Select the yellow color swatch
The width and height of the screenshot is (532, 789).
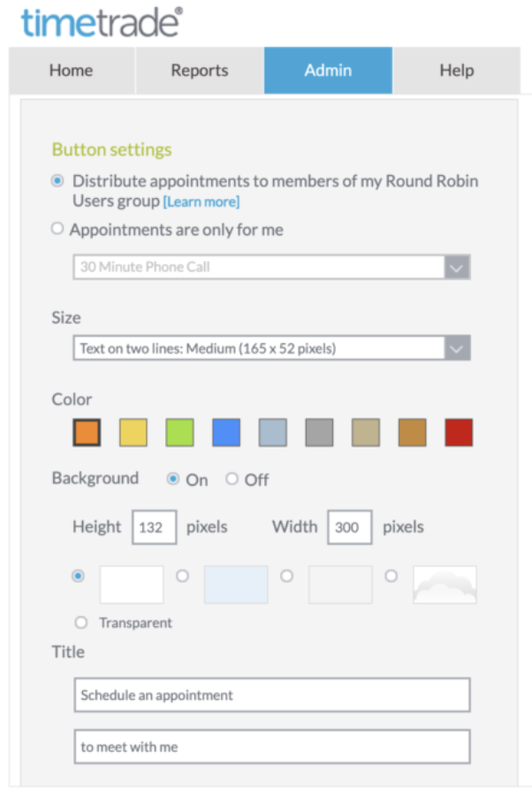(x=133, y=433)
